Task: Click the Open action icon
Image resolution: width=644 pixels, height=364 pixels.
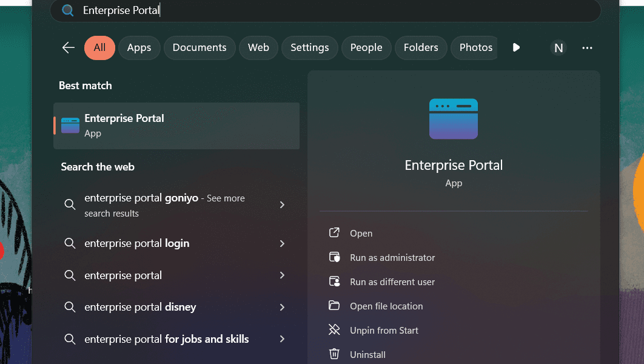Action: [334, 232]
